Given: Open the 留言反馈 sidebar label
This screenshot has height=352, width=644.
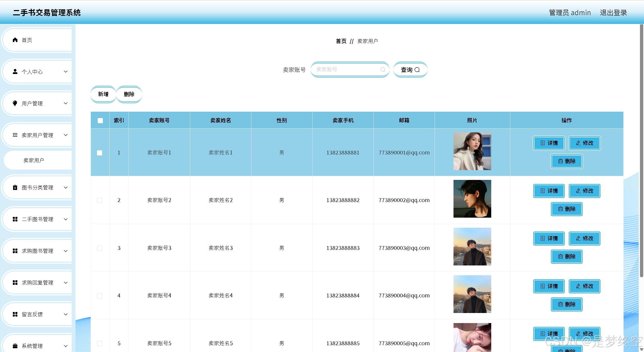Looking at the screenshot, I should [x=32, y=314].
